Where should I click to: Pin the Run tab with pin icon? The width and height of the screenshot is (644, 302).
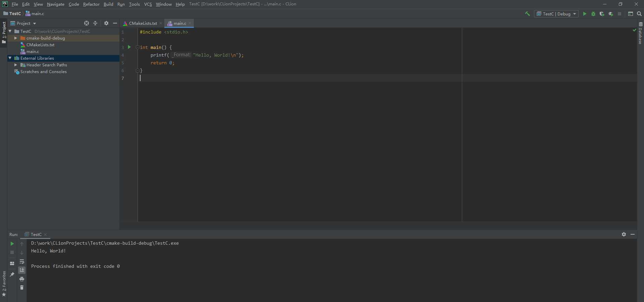[12, 274]
